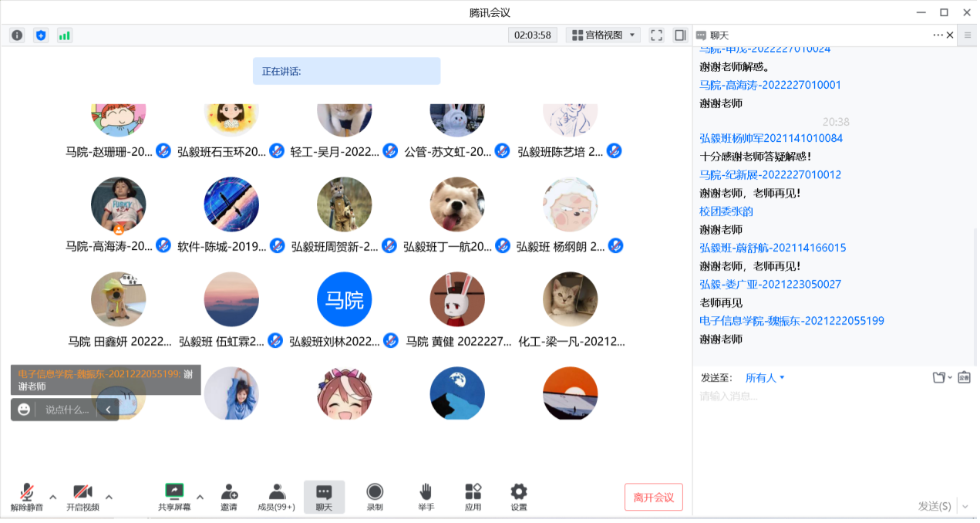Image resolution: width=980 pixels, height=523 pixels.
Task: Expand audio options arrow beside 解除静音
Action: (x=52, y=496)
